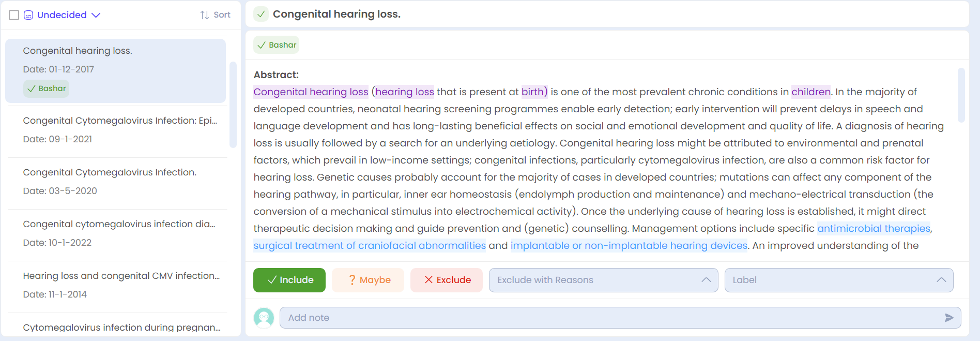Click the sort arrows icon
This screenshot has height=341, width=980.
click(x=205, y=15)
